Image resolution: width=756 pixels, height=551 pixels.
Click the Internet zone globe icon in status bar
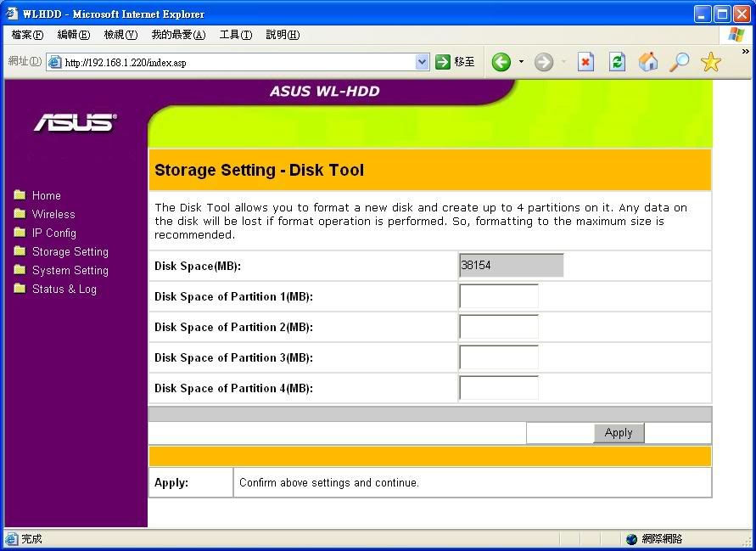pos(631,539)
